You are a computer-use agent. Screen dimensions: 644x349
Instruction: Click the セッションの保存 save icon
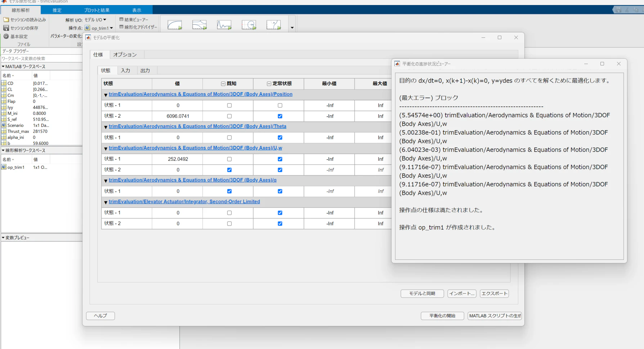tap(6, 28)
